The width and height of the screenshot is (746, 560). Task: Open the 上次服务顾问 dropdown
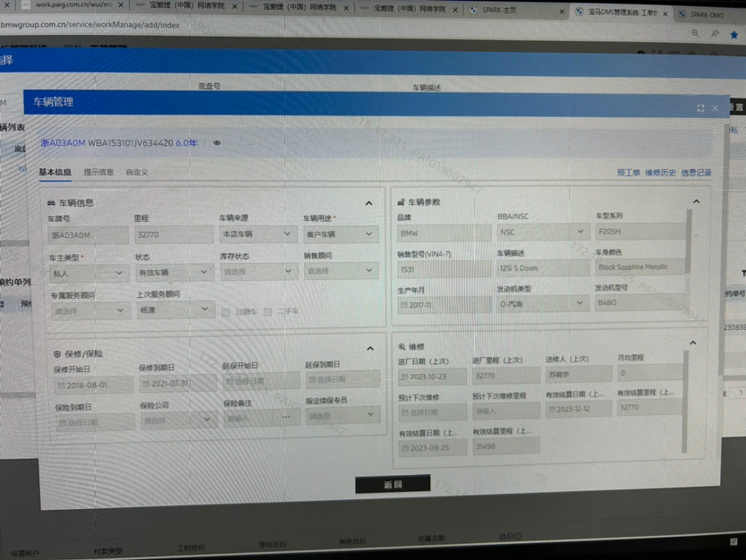[x=175, y=310]
